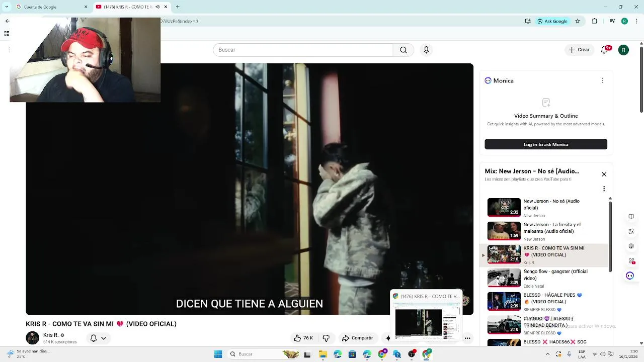This screenshot has height=362, width=644.
Task: Click the Compartir share button
Action: (358, 338)
